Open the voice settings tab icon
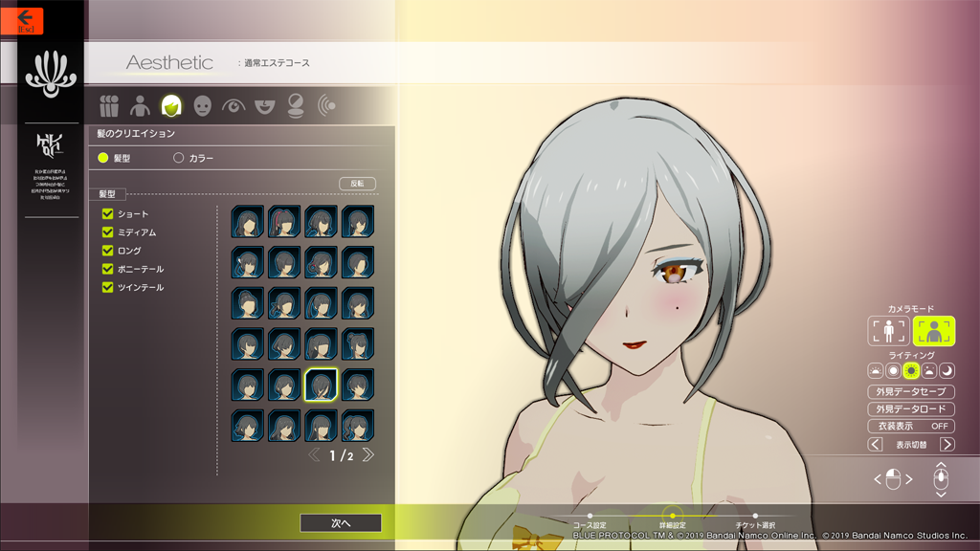The height and width of the screenshot is (551, 980). 327,105
